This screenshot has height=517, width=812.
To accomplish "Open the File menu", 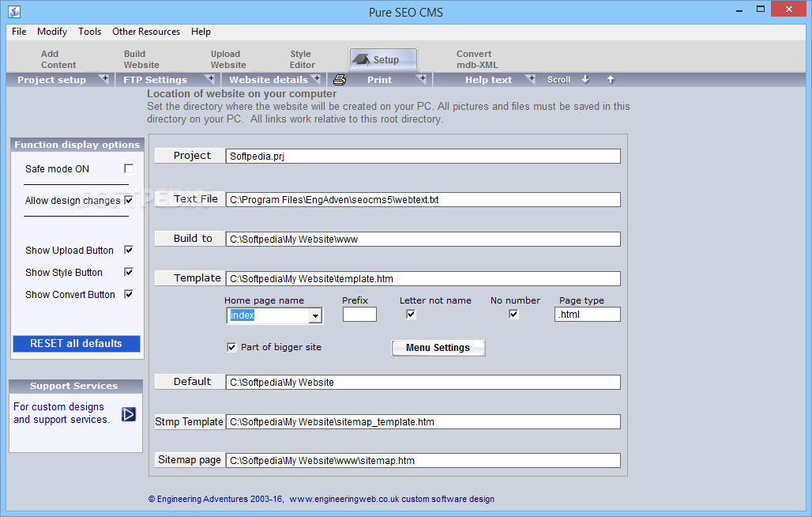I will coord(19,32).
